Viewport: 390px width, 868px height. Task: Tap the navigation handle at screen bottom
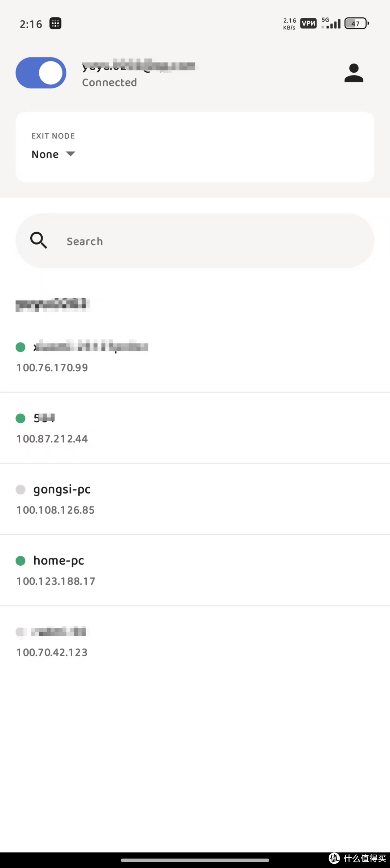[195, 860]
